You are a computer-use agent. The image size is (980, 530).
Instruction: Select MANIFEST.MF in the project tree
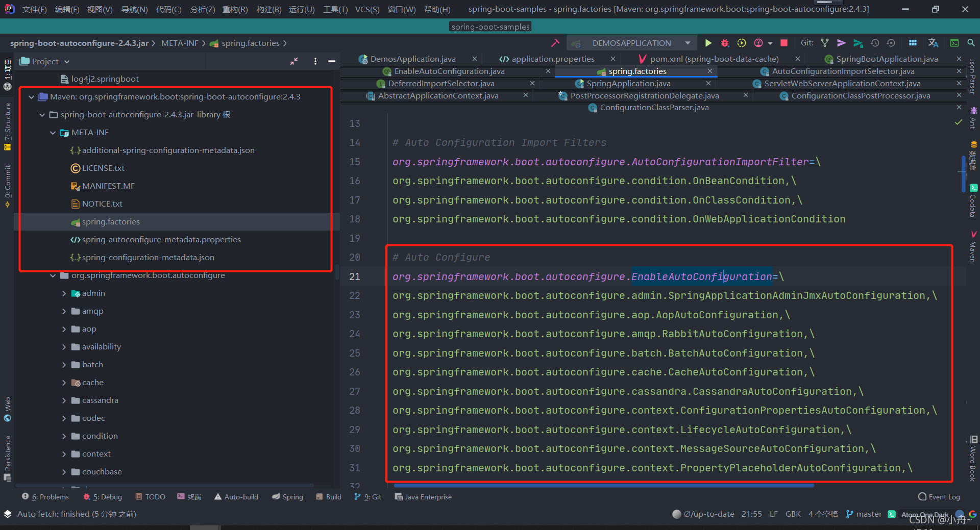coord(108,186)
